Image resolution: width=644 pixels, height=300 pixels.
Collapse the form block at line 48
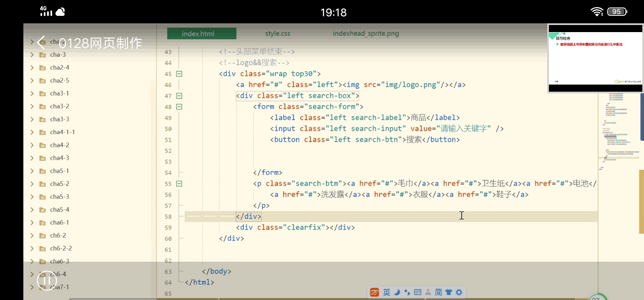[179, 107]
